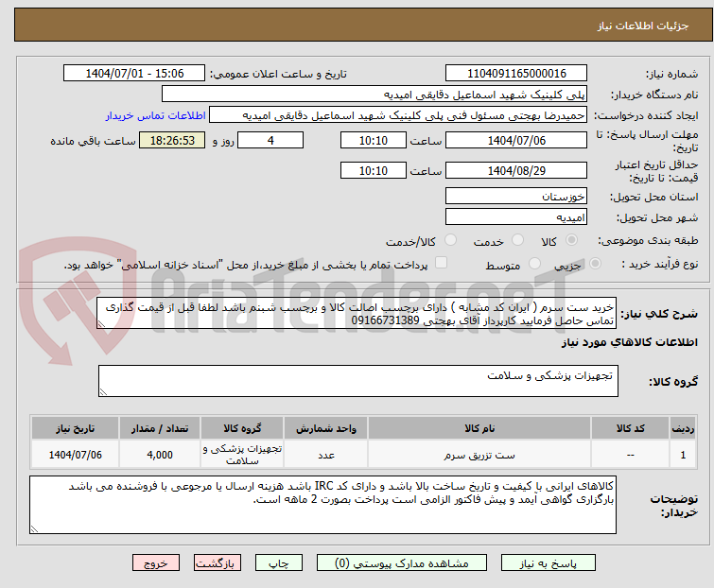
Task: Click the resize handle of توضیحات خریدار box
Action: point(35,528)
